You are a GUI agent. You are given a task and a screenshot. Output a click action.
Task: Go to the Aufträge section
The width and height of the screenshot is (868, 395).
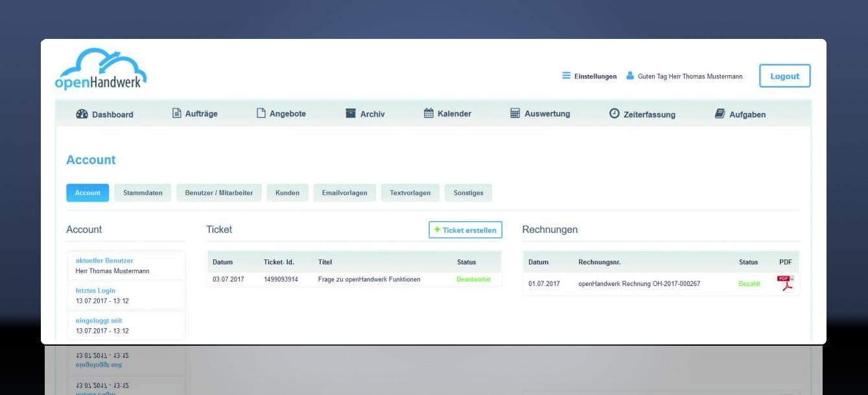194,114
